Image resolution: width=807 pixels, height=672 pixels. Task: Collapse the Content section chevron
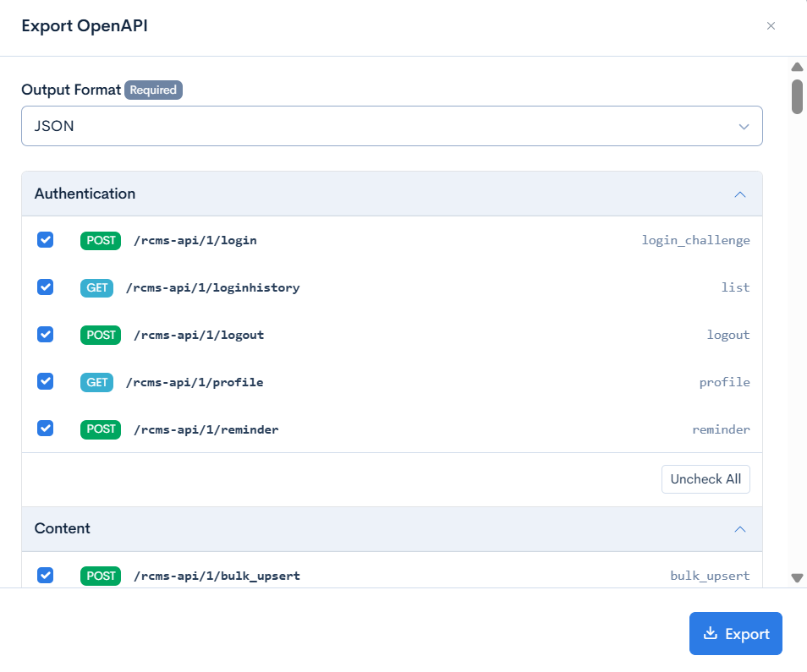coord(740,529)
